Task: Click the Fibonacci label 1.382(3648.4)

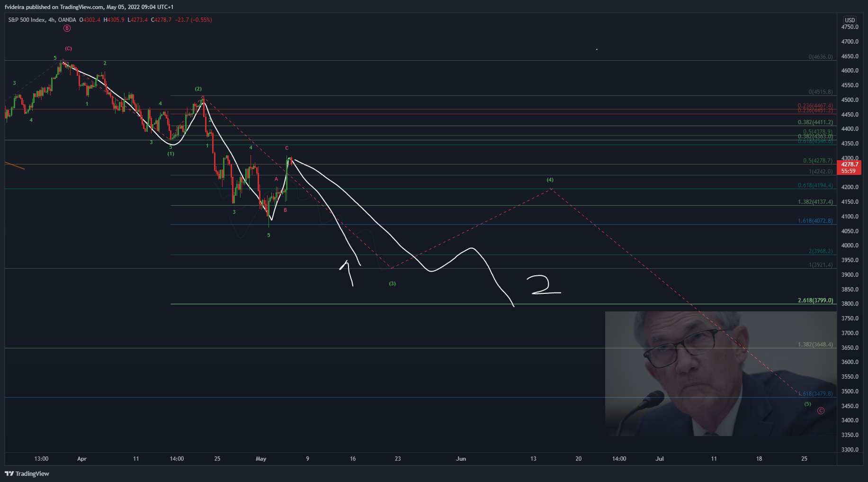Action: (815, 345)
